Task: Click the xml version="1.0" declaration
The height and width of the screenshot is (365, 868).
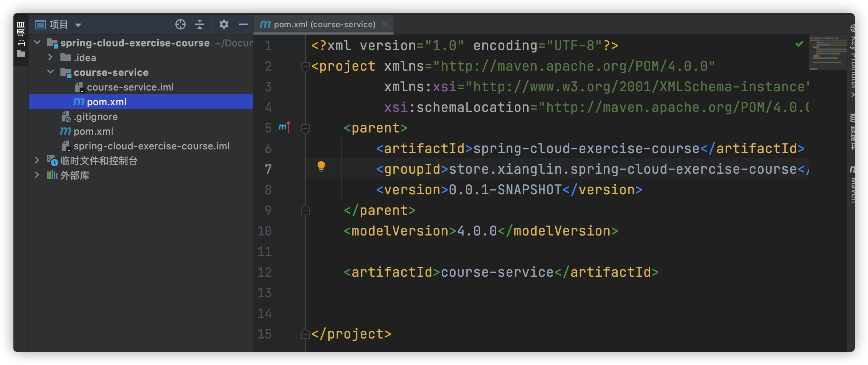Action: [x=465, y=46]
